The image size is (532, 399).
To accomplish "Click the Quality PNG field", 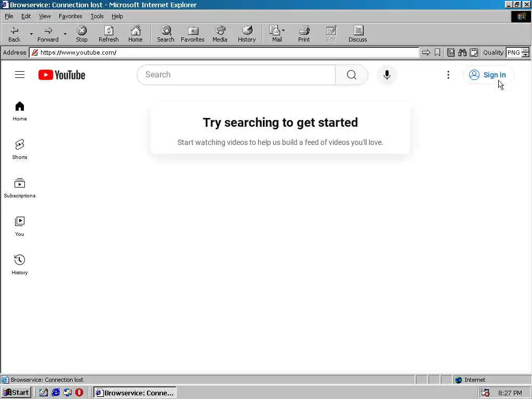I will [513, 52].
